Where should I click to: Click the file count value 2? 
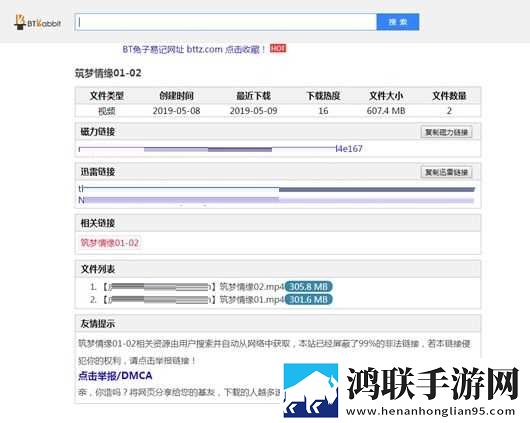tap(449, 111)
